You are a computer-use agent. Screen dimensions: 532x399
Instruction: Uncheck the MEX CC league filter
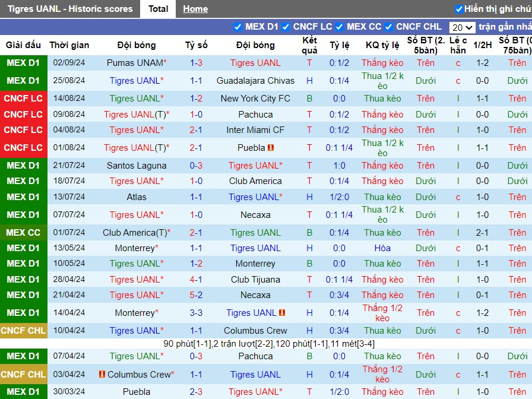[339, 27]
